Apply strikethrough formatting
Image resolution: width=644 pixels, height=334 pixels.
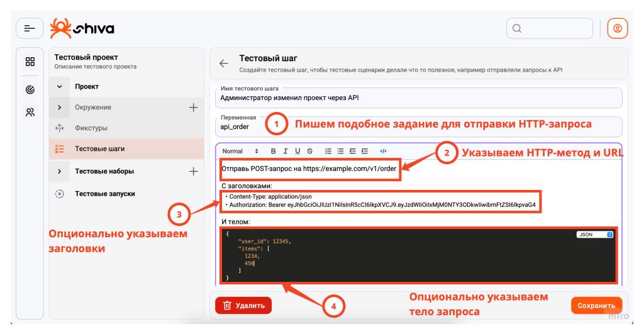(x=310, y=151)
